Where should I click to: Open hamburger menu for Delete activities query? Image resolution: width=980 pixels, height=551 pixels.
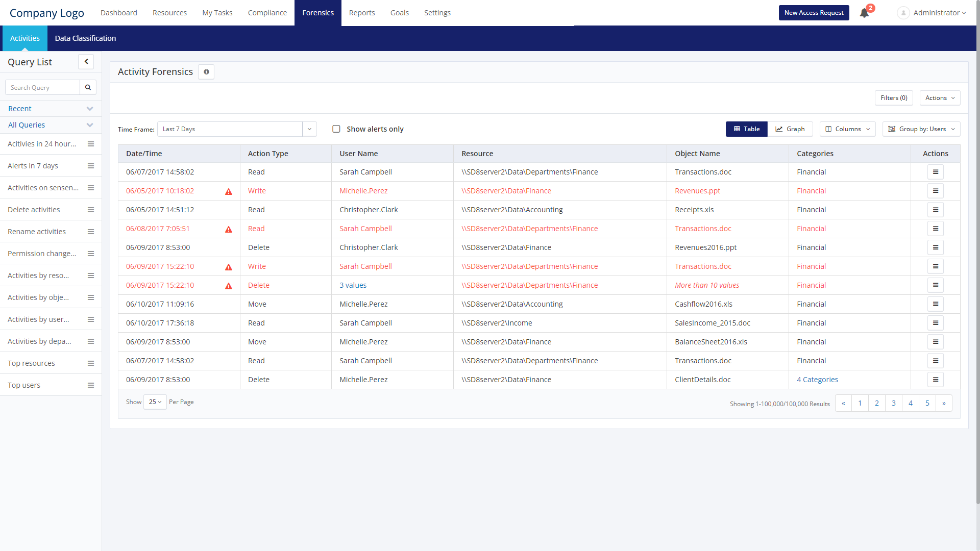coord(91,210)
